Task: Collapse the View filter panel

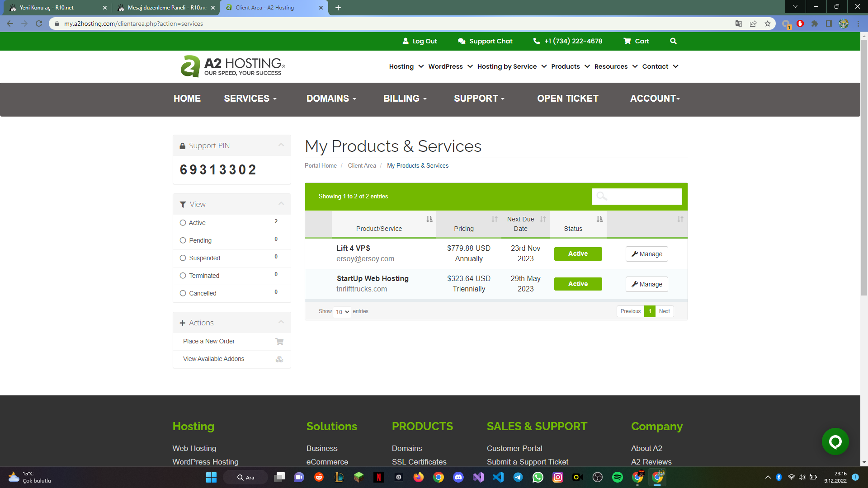Action: (281, 204)
